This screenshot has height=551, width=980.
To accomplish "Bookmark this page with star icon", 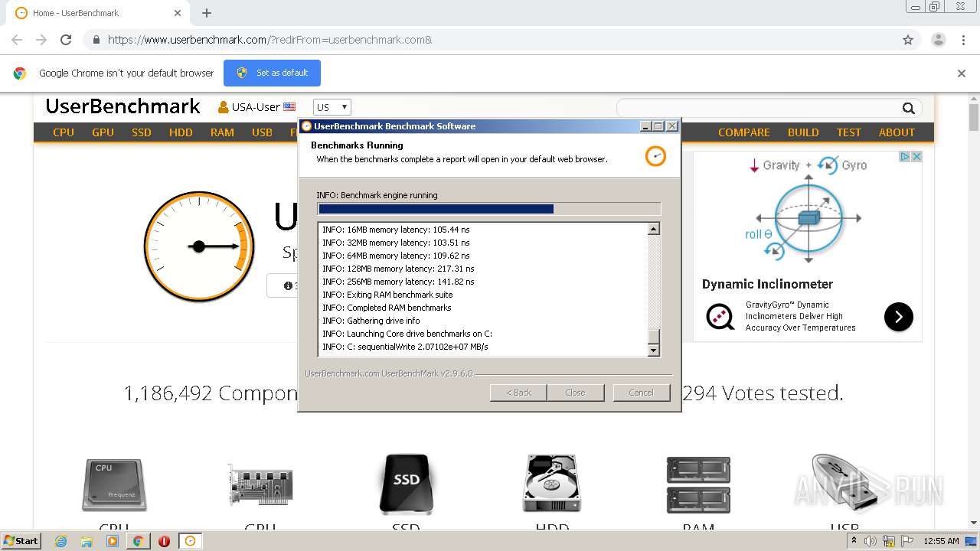I will [908, 40].
